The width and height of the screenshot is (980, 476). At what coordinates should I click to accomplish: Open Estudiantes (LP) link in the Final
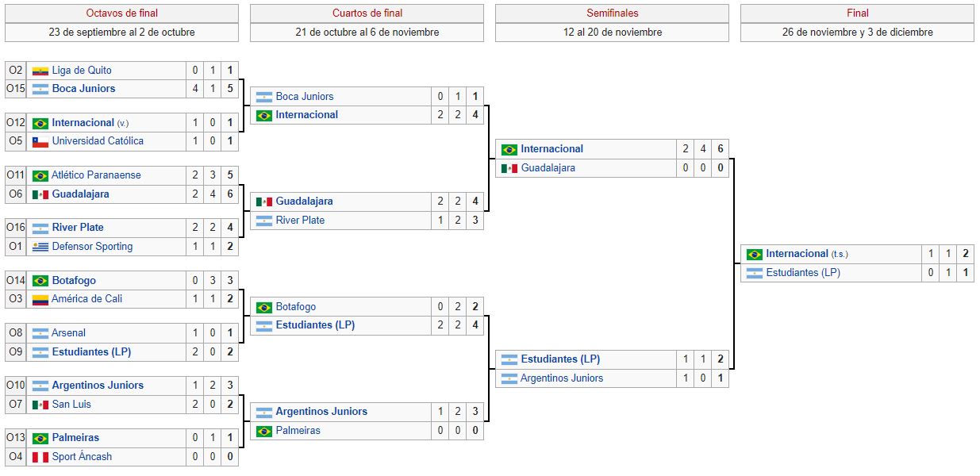click(x=803, y=273)
